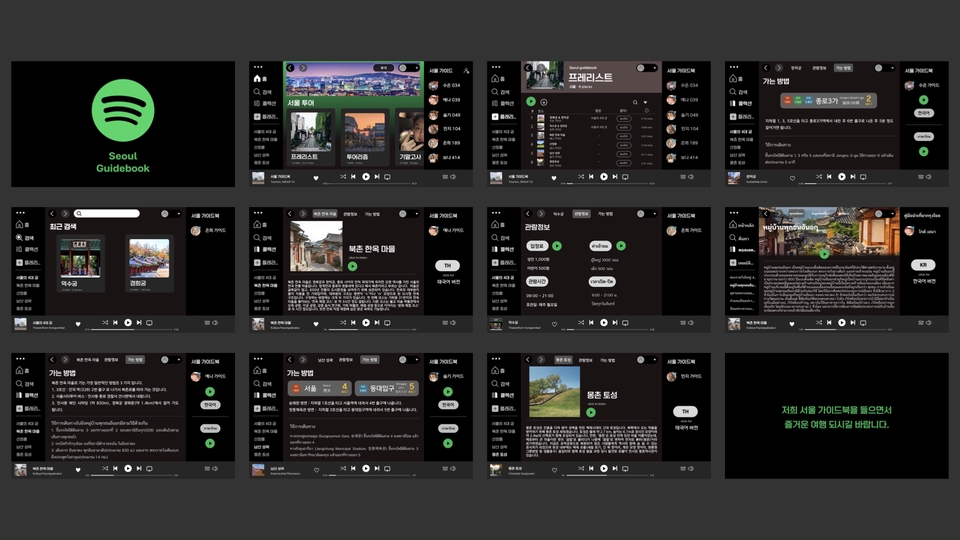Toggle shuffle in Thai Bukchon screen player
This screenshot has height=540, width=960.
click(x=819, y=323)
